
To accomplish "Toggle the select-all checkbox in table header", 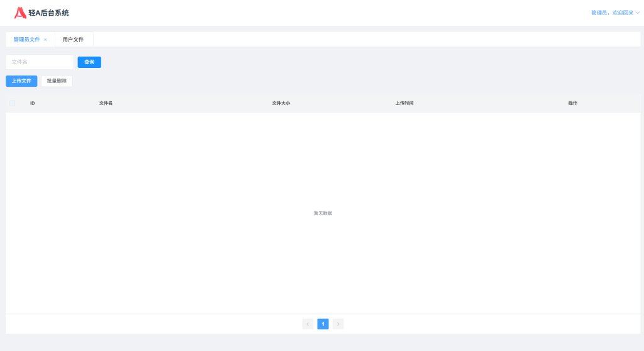I will [x=12, y=103].
